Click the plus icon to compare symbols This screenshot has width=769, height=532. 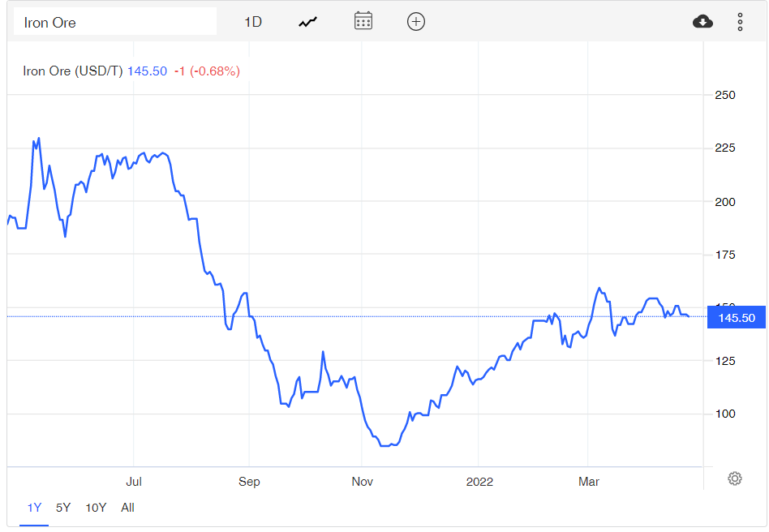point(415,21)
